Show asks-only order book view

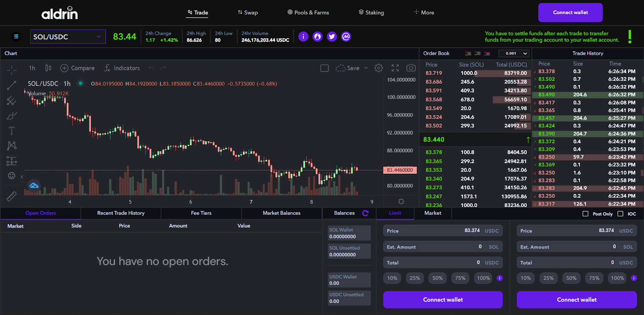487,54
